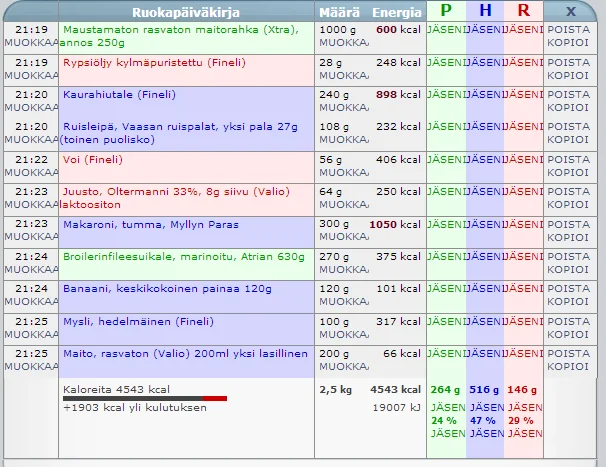Click the red R column header
The height and width of the screenshot is (467, 606).
pos(523,11)
